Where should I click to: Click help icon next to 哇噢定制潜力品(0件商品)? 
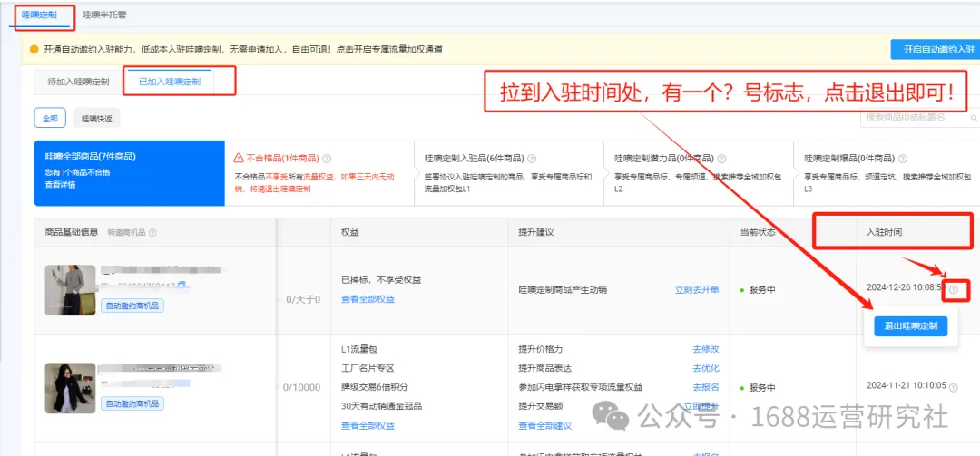(x=722, y=159)
